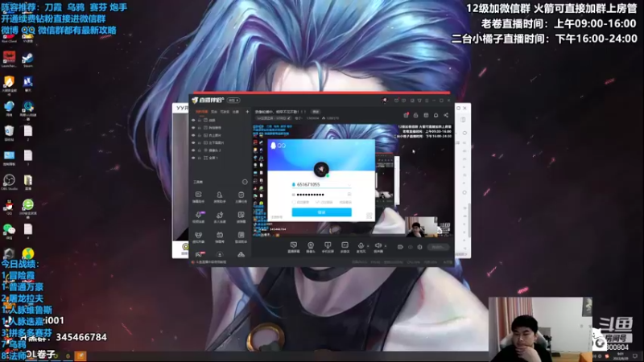Click the record camera icon near start button
The width and height of the screenshot is (644, 362).
pos(400,247)
